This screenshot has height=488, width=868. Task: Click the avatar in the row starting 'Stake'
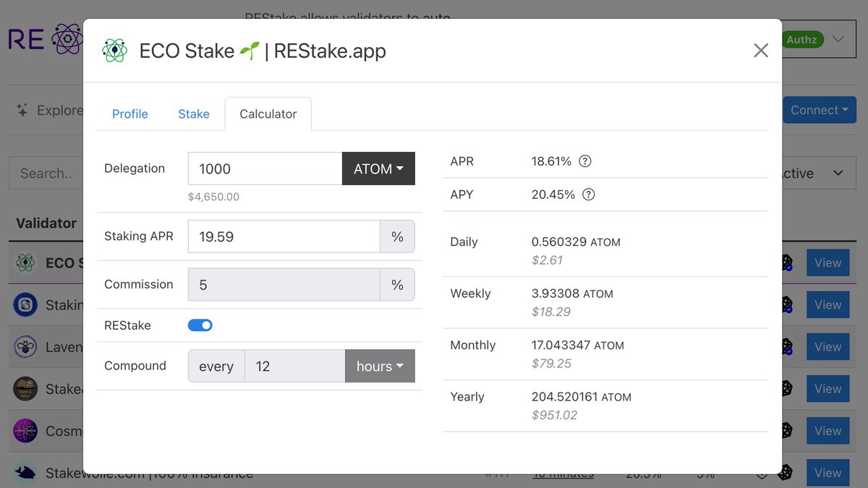(x=25, y=388)
